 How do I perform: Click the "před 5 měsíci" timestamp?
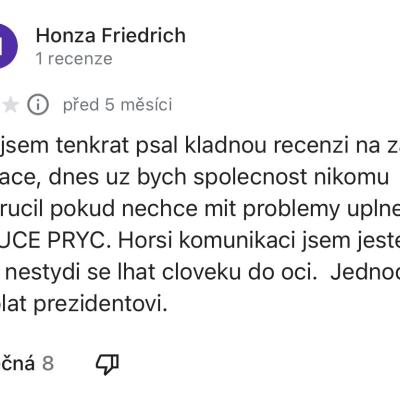point(118,105)
